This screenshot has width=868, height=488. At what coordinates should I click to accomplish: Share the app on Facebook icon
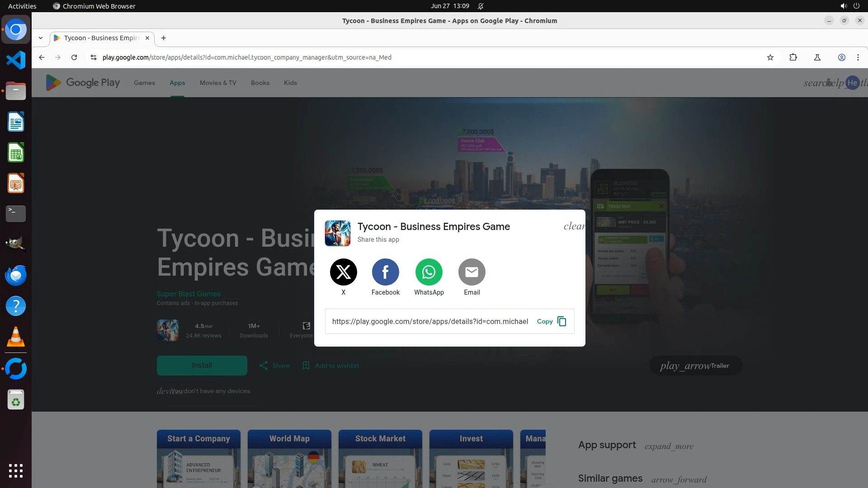pyautogui.click(x=385, y=272)
